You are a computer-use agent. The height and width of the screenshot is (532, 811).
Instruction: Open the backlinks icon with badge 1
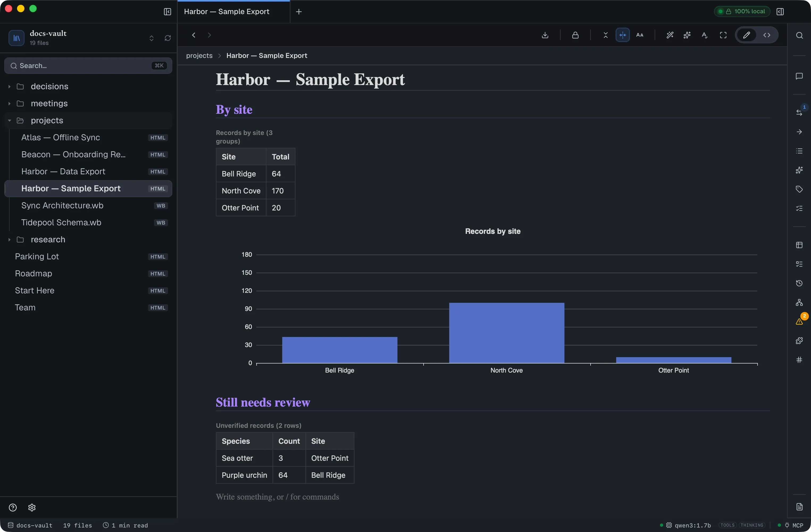click(799, 112)
